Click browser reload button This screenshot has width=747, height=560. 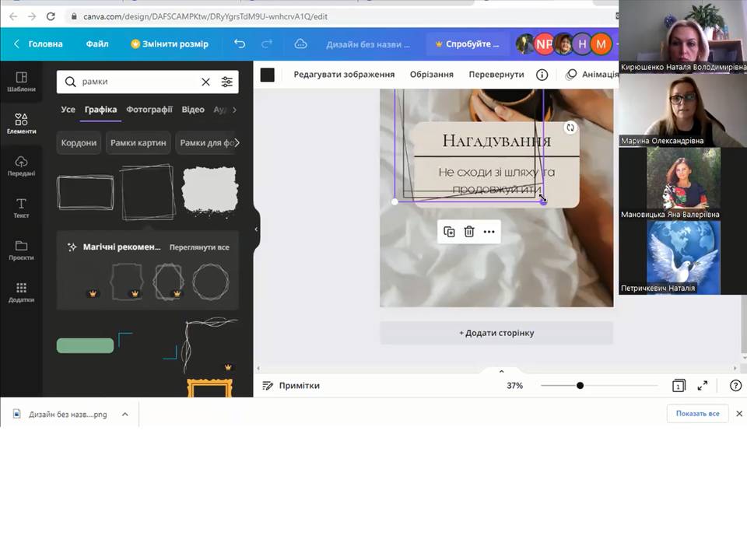pyautogui.click(x=51, y=16)
